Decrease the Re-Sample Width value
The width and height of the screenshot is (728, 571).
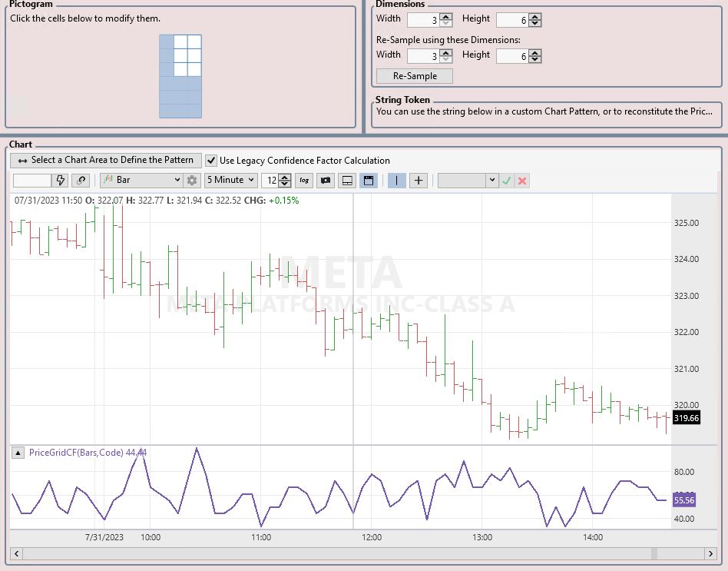click(x=445, y=59)
